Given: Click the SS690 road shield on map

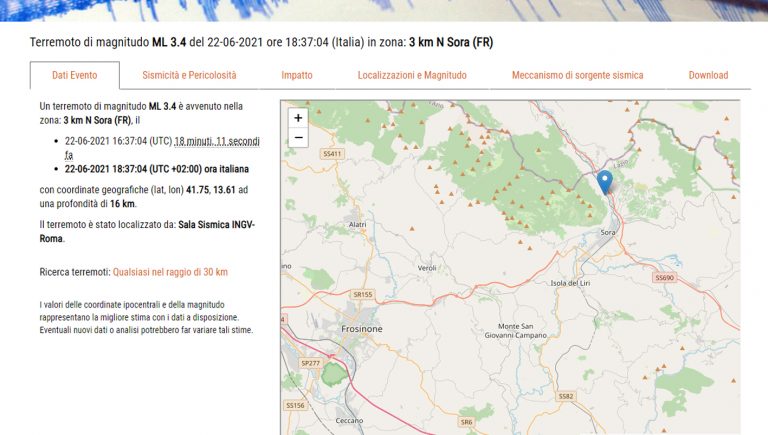Looking at the screenshot, I should [665, 277].
